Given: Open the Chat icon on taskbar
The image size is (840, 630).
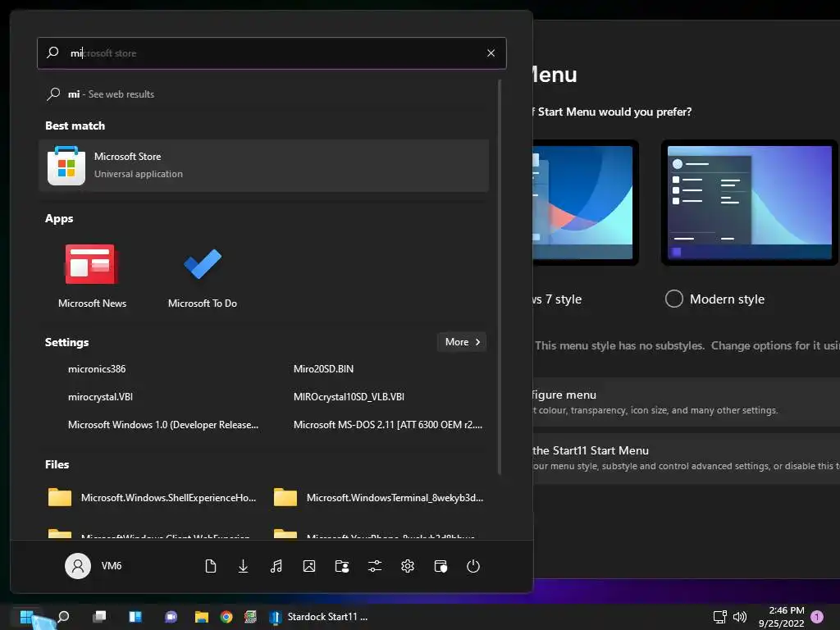Looking at the screenshot, I should pyautogui.click(x=171, y=617).
